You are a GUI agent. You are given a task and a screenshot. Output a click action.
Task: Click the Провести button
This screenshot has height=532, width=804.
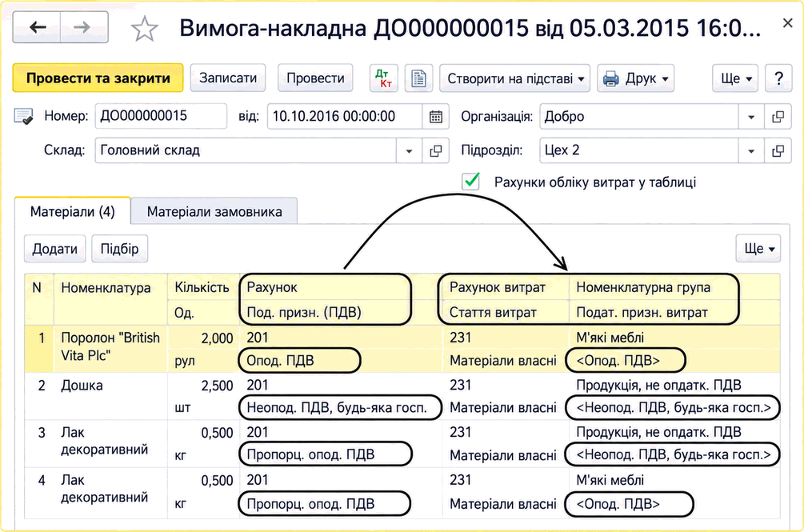click(315, 78)
